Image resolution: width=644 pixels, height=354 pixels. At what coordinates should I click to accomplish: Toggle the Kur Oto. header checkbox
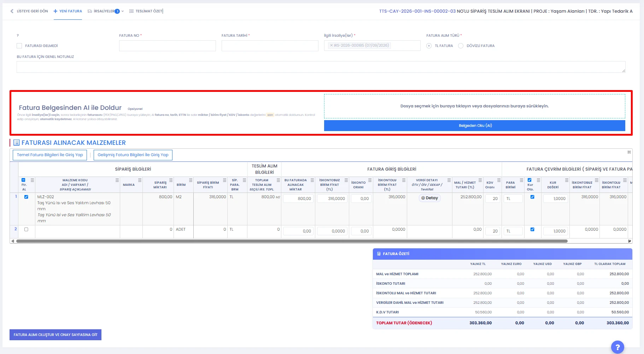529,180
